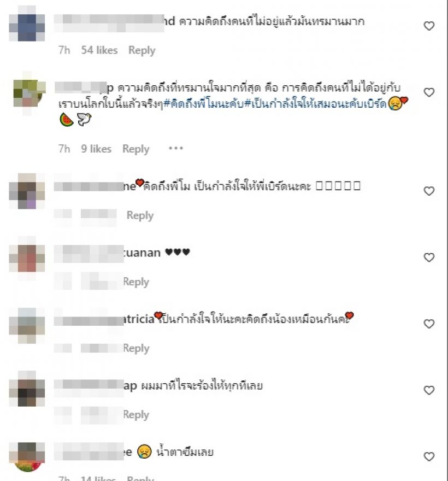The image size is (448, 481).
Task: View the 9 likes list
Action: pos(96,149)
